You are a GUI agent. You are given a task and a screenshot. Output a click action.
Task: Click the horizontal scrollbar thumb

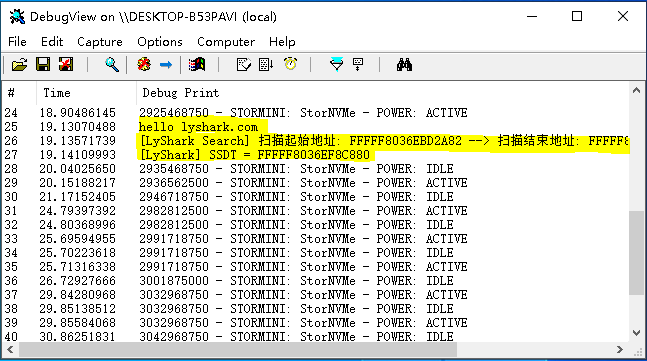[x=238, y=350]
